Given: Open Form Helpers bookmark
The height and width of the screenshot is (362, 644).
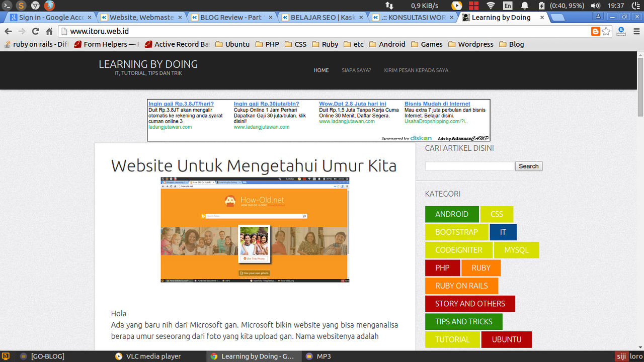Looking at the screenshot, I should point(107,44).
